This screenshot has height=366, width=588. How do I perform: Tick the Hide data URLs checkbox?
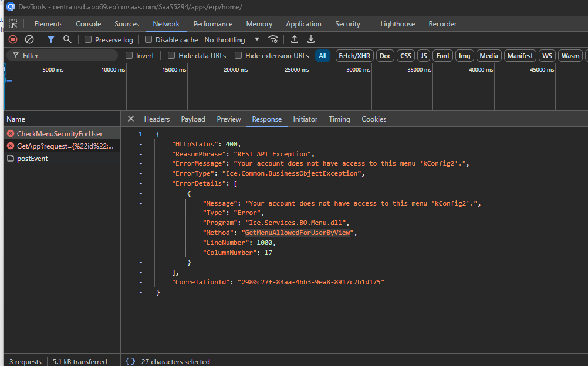(171, 56)
